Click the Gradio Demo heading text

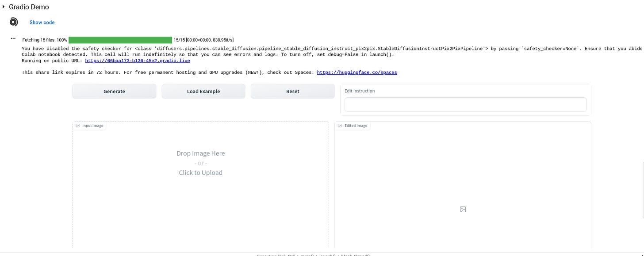[x=29, y=7]
